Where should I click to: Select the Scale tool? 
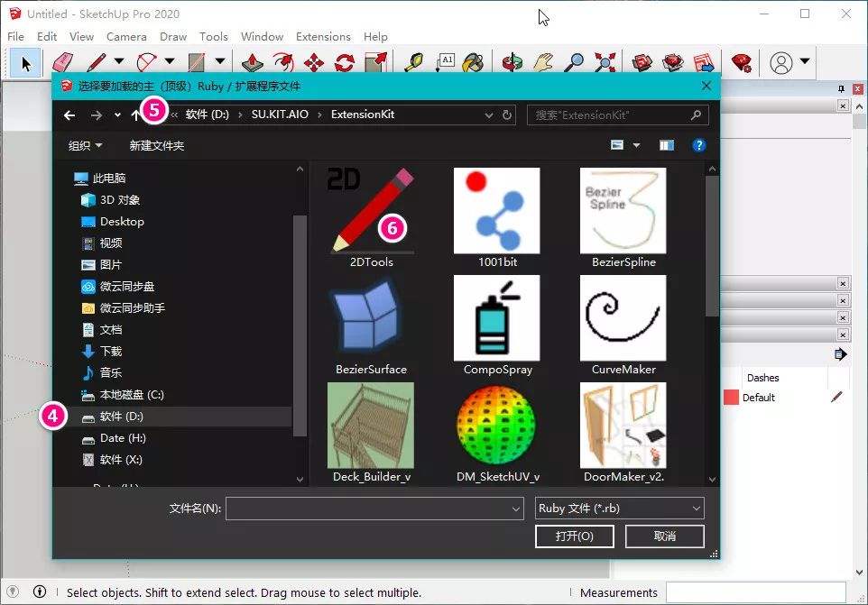coord(376,62)
